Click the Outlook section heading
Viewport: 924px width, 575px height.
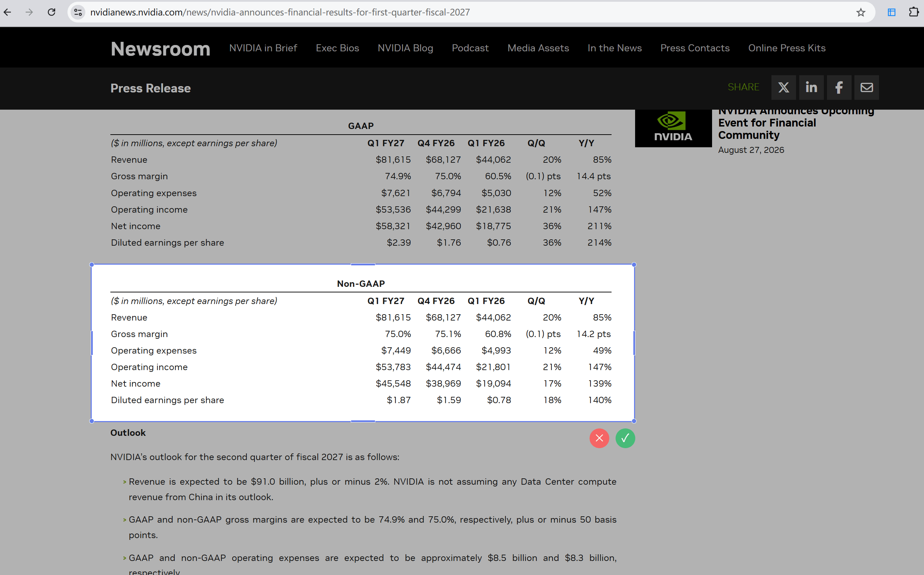[128, 433]
